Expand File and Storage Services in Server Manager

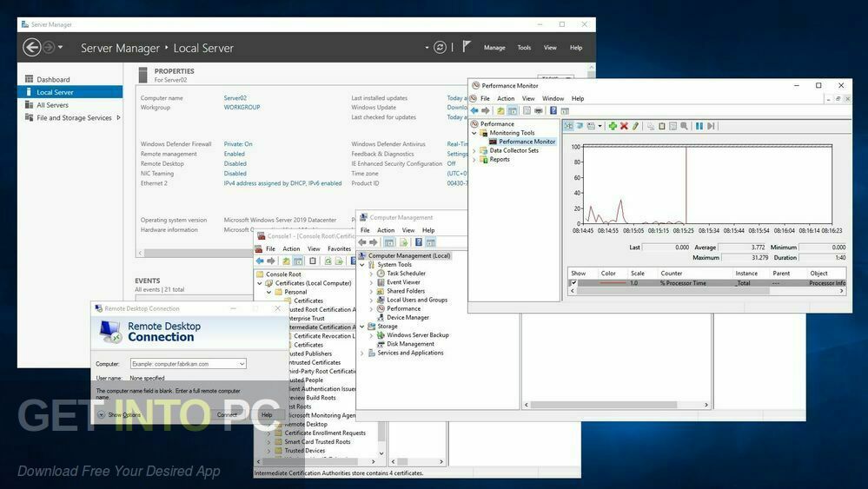(x=118, y=118)
